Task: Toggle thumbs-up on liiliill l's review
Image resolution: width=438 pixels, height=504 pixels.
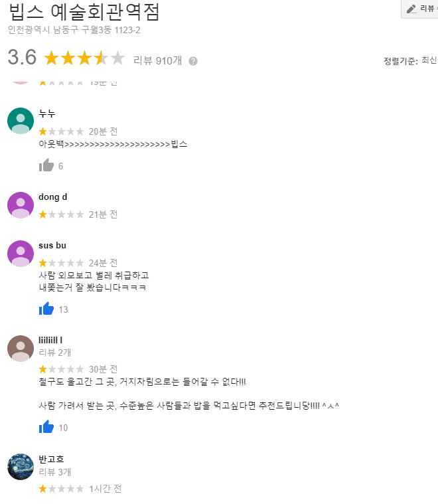Action: tap(46, 428)
